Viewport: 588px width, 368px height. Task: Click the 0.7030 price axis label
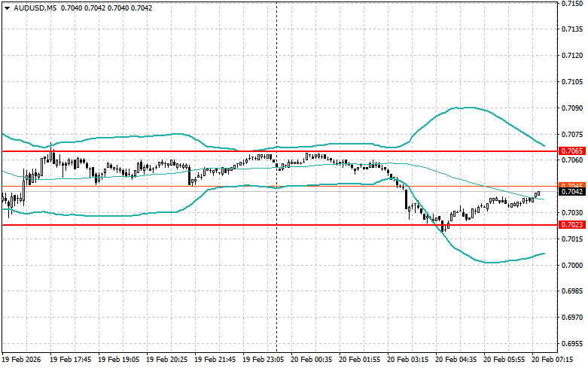pos(572,212)
